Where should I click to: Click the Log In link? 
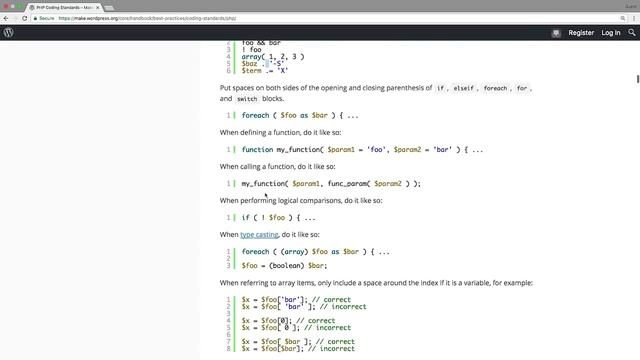point(611,33)
